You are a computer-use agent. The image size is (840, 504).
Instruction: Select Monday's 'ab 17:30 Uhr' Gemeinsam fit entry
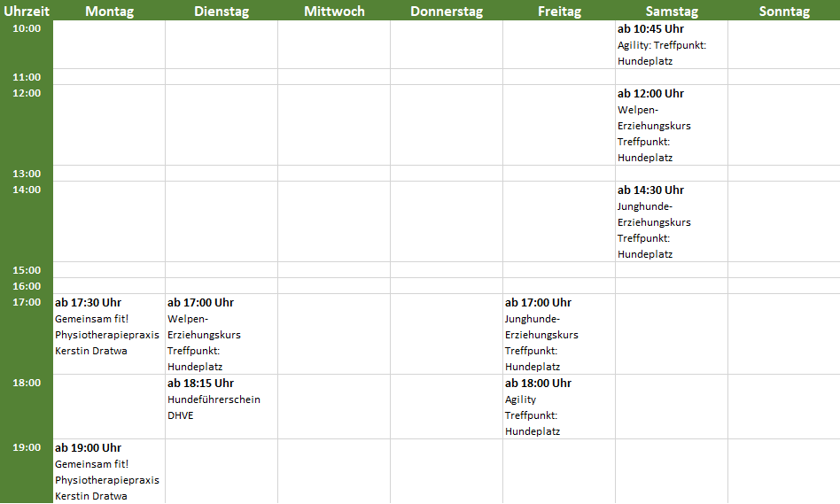pos(109,334)
